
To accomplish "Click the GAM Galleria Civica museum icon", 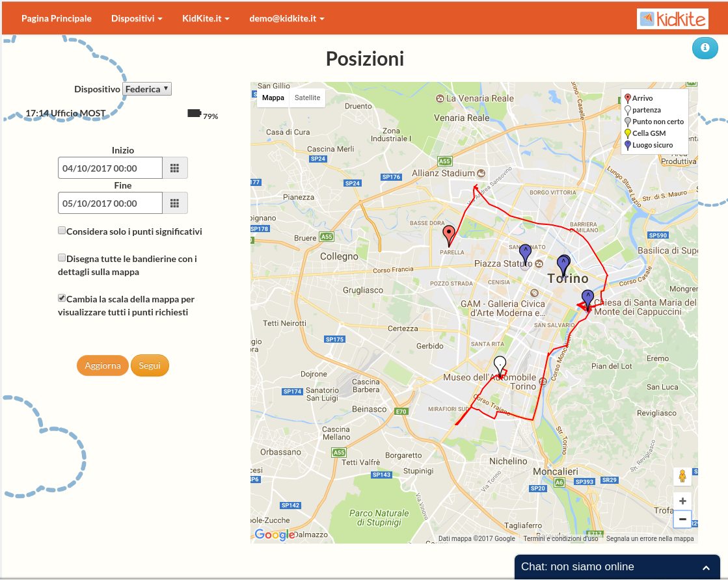I will (x=534, y=293).
